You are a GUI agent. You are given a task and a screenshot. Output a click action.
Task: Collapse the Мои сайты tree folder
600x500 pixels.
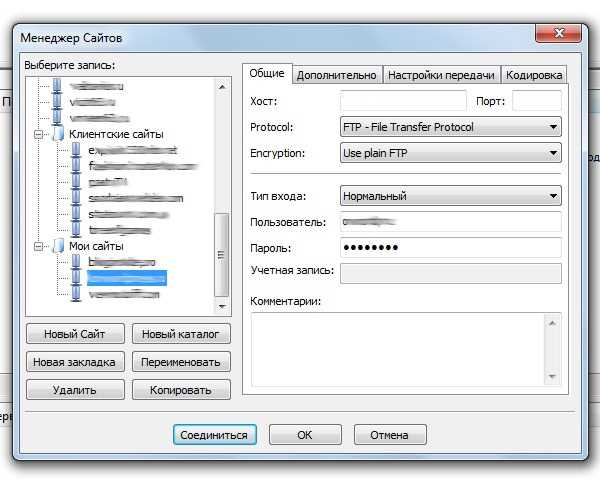[x=38, y=246]
